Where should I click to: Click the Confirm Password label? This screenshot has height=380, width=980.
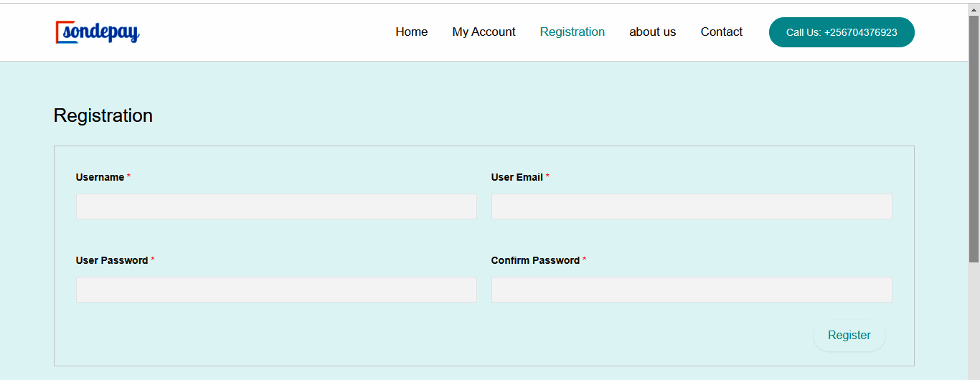click(535, 260)
